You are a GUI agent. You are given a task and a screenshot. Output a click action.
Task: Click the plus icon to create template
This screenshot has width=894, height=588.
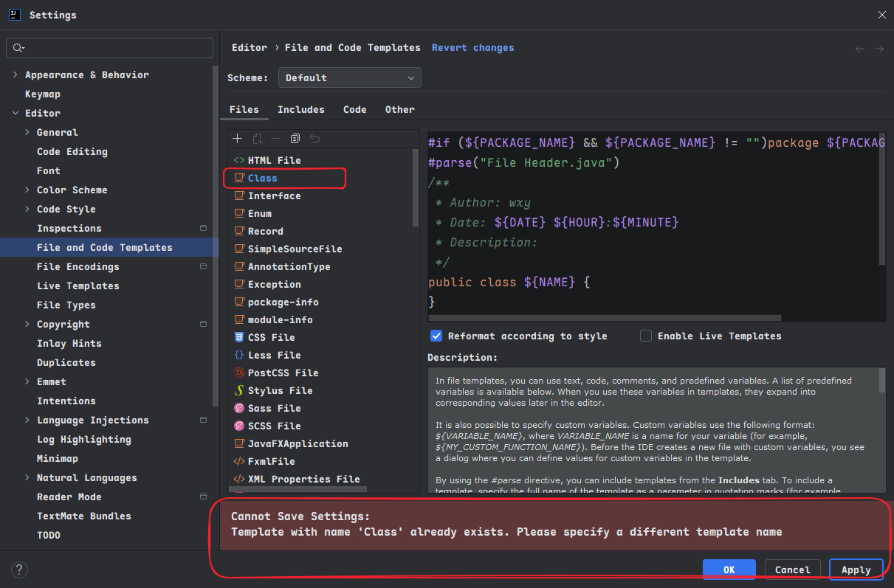coord(237,139)
